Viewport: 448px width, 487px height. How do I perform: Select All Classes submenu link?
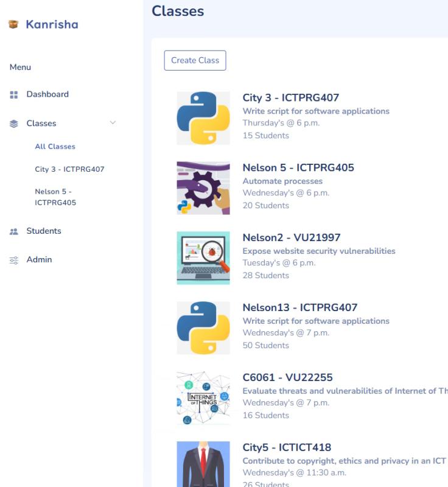click(55, 146)
